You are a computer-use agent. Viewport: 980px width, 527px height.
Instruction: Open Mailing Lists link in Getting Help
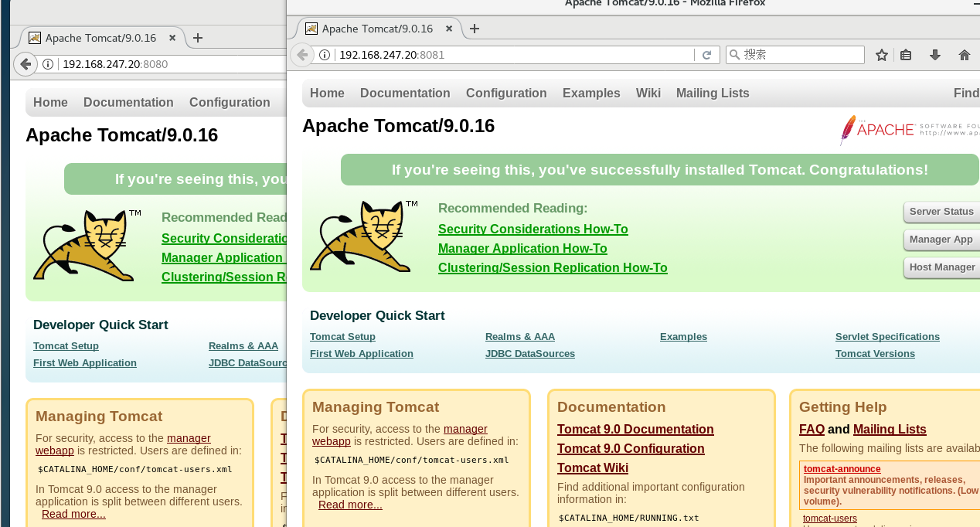[890, 429]
